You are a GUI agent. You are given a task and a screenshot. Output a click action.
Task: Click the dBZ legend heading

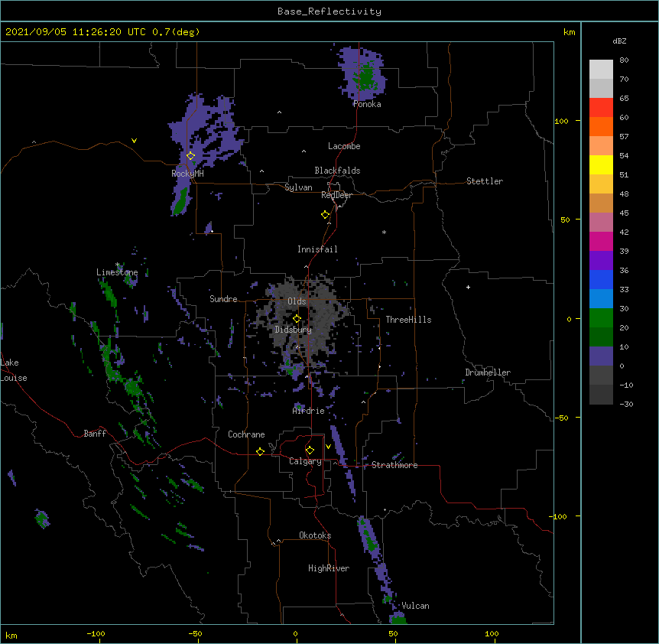(619, 41)
